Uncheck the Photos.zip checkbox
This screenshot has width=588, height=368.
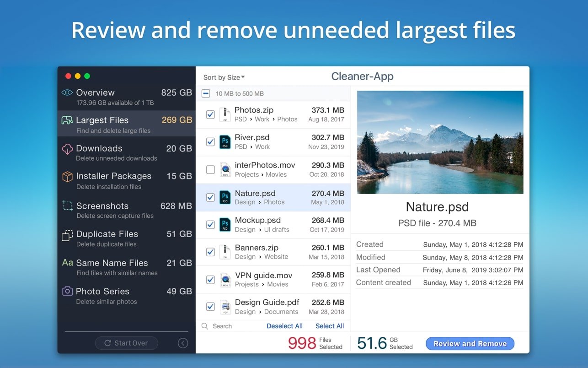coord(210,114)
